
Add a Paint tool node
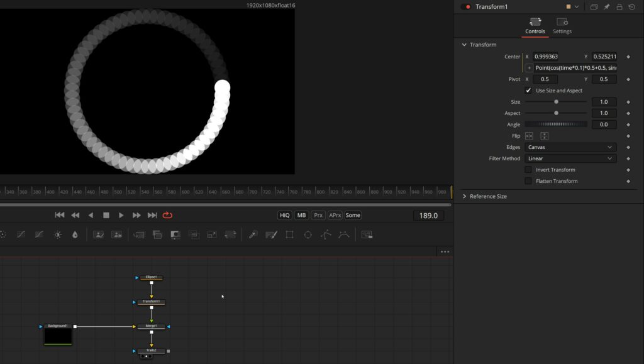(x=271, y=234)
